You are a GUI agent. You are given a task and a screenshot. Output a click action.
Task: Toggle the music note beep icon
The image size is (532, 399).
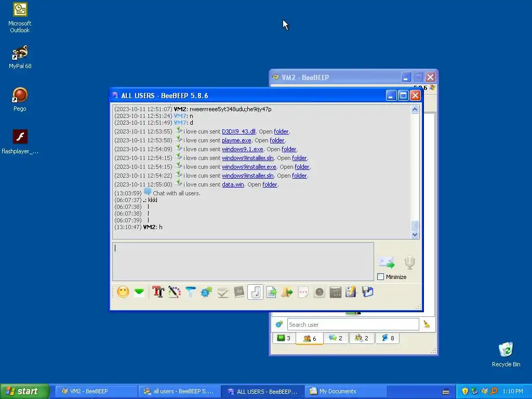pyautogui.click(x=255, y=292)
